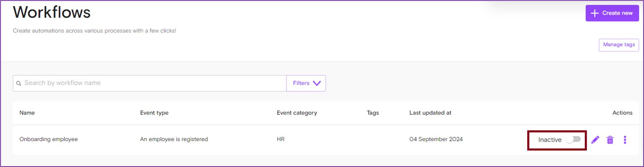Click the trash delete icon for Onboarding employee
The height and width of the screenshot is (167, 644).
(610, 140)
